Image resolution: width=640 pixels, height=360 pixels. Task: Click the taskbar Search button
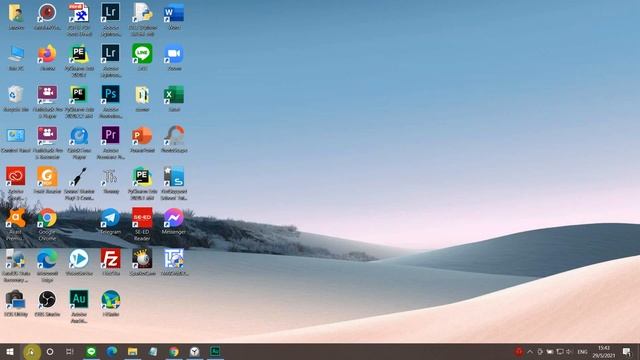click(x=31, y=351)
